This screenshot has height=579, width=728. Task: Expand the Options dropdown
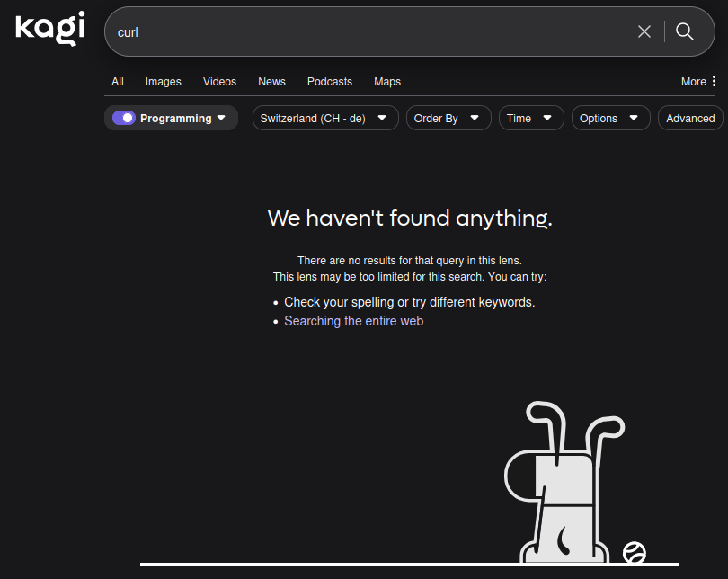[609, 118]
